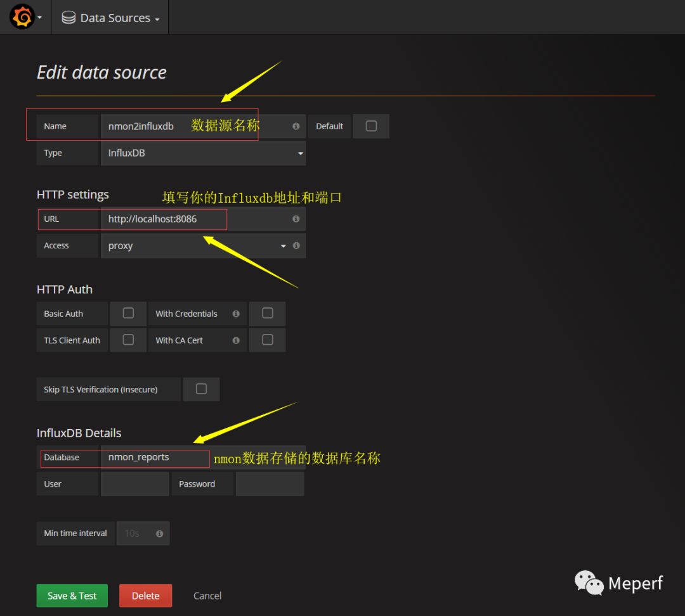Click the With CA Cert info icon
The height and width of the screenshot is (616, 685).
click(x=236, y=340)
